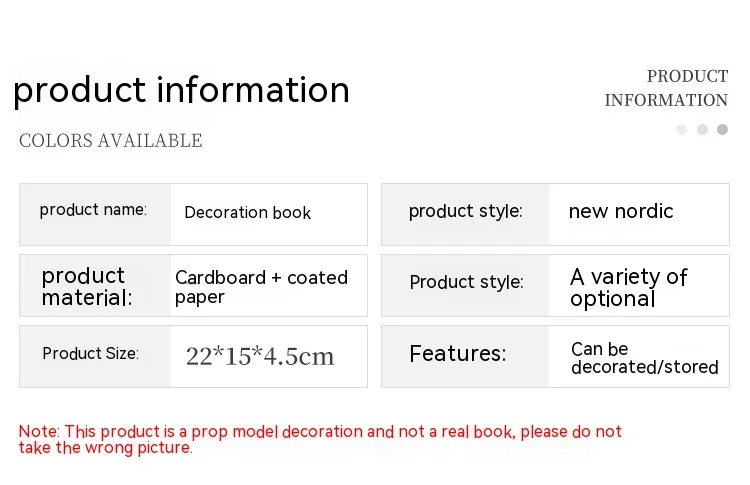Click 'Product style:' label beside 'A variety of optional'
This screenshot has height=485, width=750.
point(466,282)
